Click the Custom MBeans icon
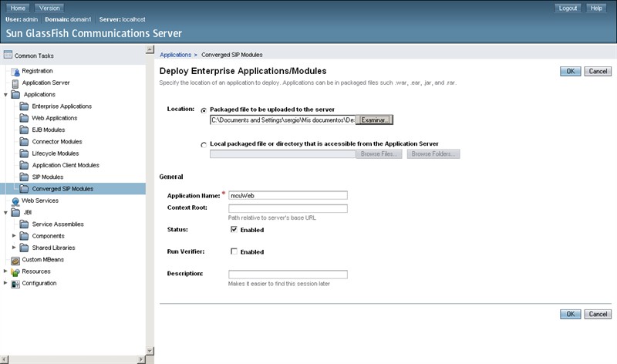 tap(15, 260)
